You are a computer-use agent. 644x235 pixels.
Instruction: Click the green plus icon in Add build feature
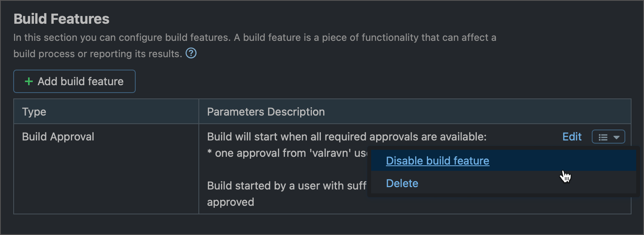click(28, 81)
